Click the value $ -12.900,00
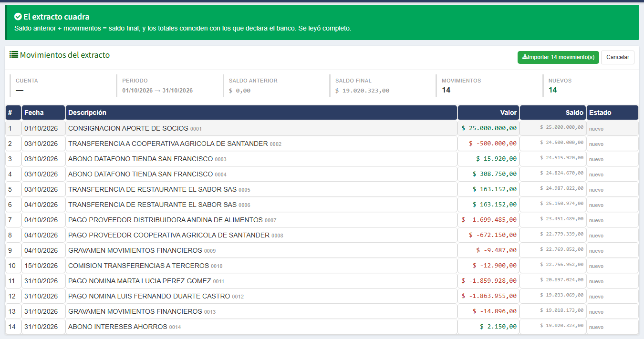 tap(494, 266)
